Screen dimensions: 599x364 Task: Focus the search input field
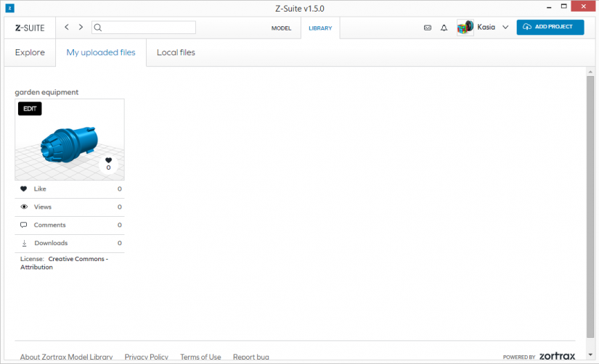(144, 28)
